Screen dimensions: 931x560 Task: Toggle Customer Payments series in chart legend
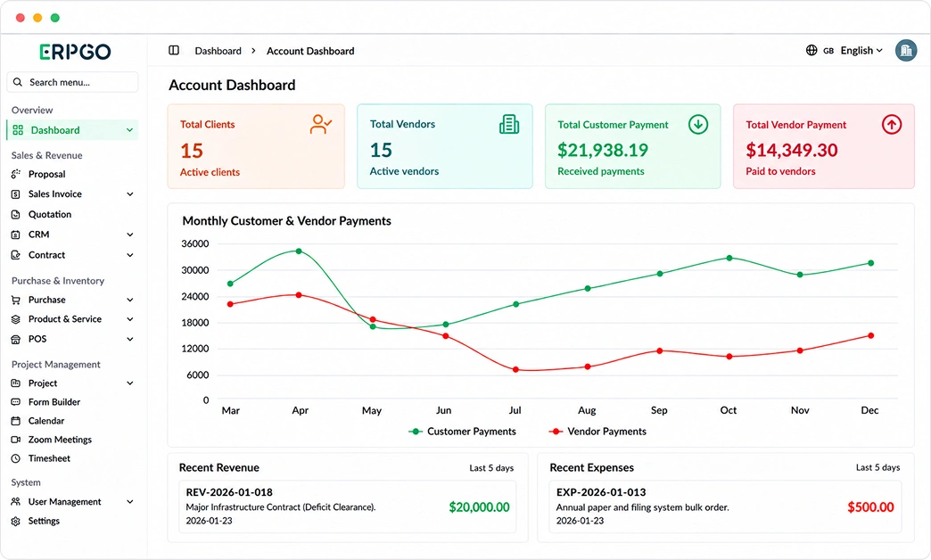[463, 431]
